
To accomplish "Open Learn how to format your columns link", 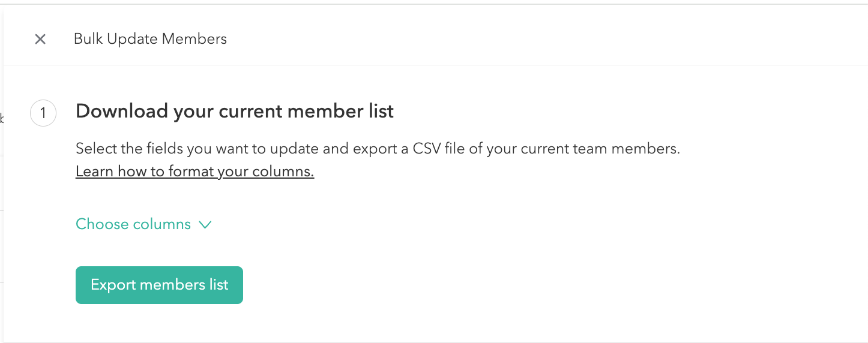I will pyautogui.click(x=194, y=172).
